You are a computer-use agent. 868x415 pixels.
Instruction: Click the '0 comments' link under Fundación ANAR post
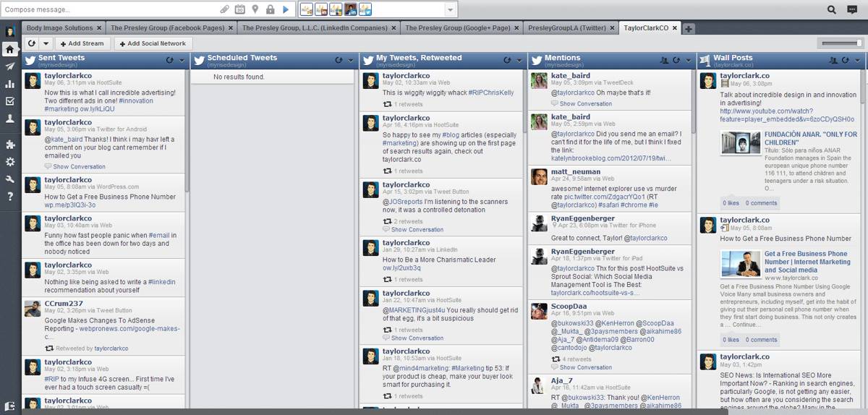(761, 203)
